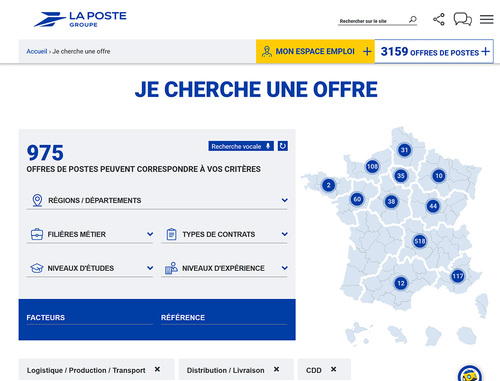Activate the Recherche vocale button
Image resolution: width=500 pixels, height=381 pixels.
tap(241, 146)
